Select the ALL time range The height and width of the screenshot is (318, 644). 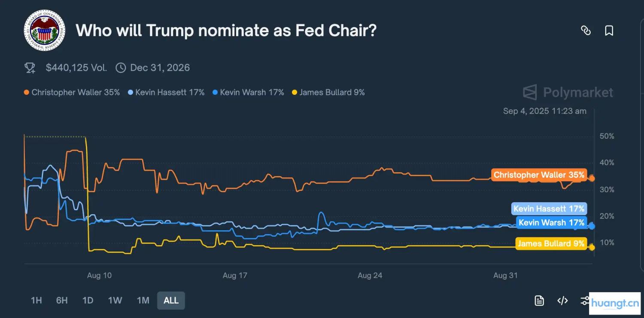point(171,300)
